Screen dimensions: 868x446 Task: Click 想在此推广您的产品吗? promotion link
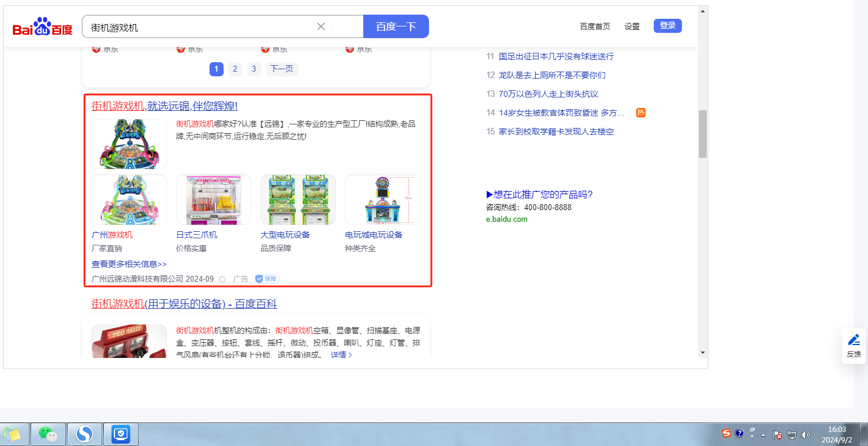pos(539,195)
